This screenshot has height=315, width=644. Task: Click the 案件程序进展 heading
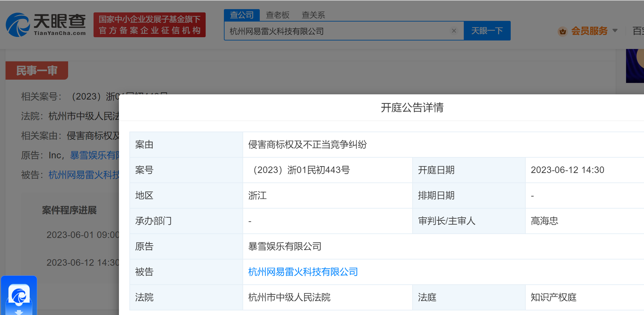click(x=69, y=210)
